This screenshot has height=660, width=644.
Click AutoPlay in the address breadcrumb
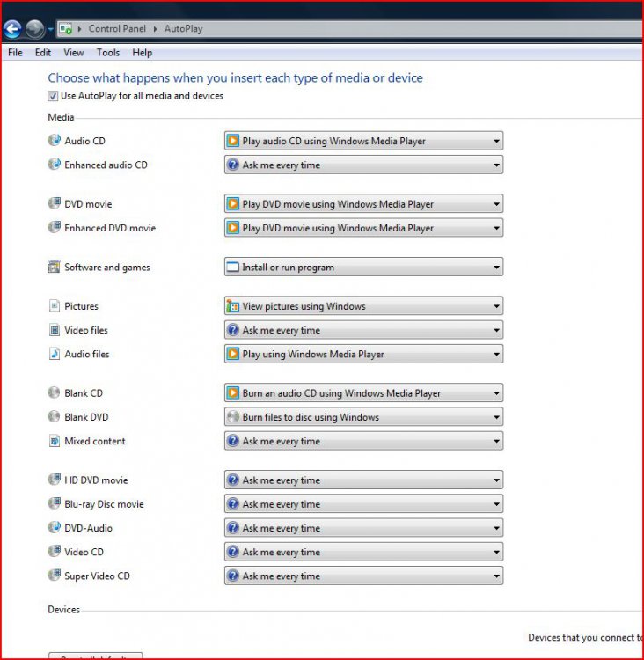pyautogui.click(x=184, y=29)
